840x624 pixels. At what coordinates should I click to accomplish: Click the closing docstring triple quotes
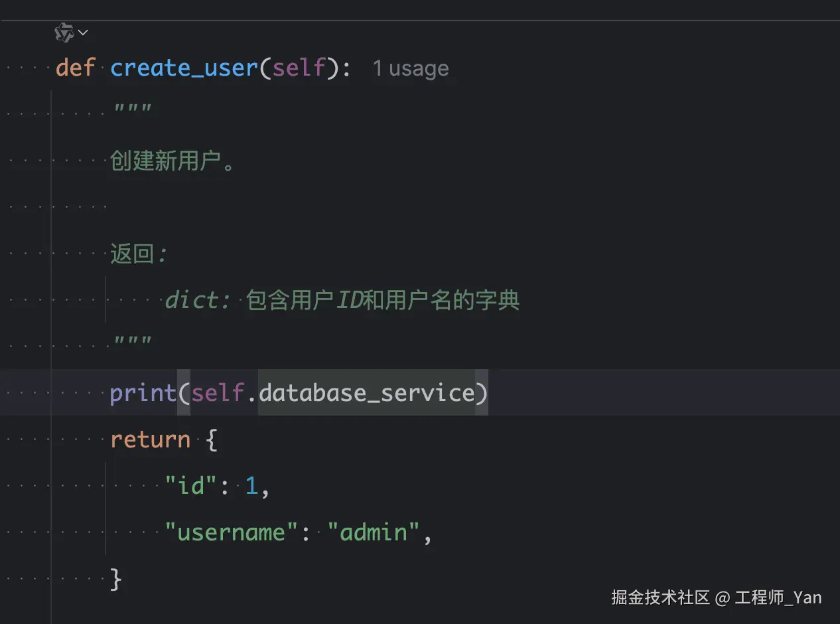point(132,343)
